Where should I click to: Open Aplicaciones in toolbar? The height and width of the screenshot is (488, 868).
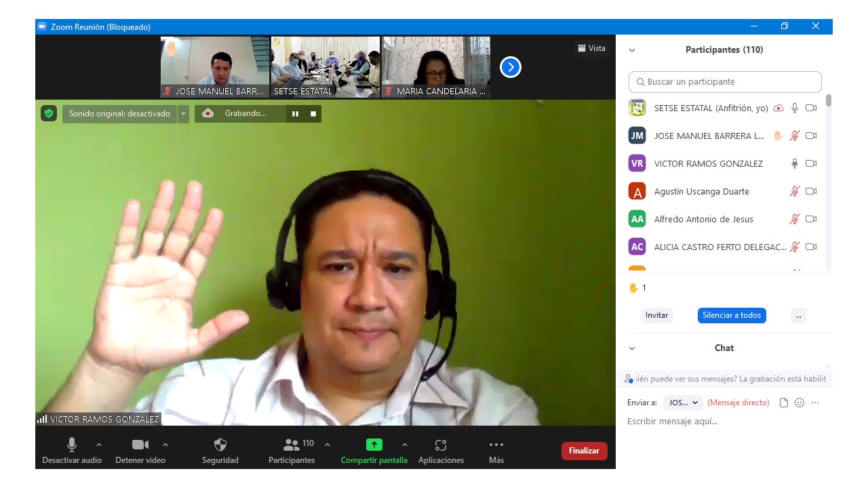pos(441,451)
